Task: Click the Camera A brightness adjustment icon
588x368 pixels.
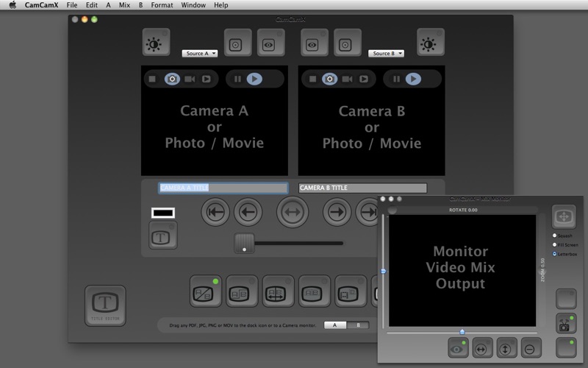Action: point(156,43)
